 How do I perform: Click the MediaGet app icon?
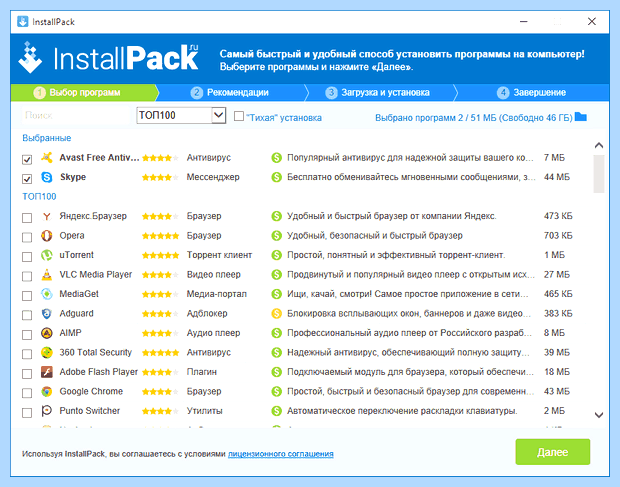47,294
